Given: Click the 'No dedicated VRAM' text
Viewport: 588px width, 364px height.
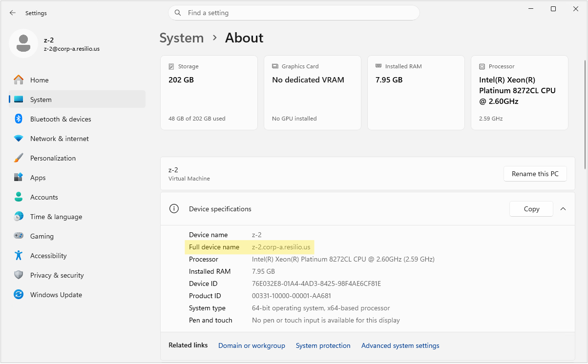Looking at the screenshot, I should tap(308, 80).
